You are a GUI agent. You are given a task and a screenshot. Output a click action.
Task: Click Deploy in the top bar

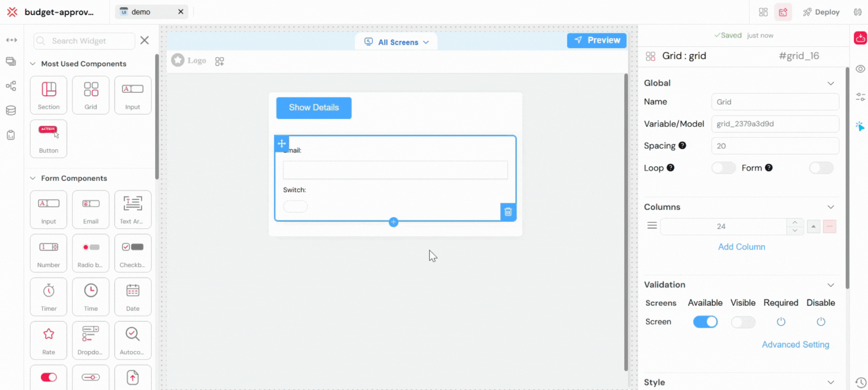click(821, 12)
